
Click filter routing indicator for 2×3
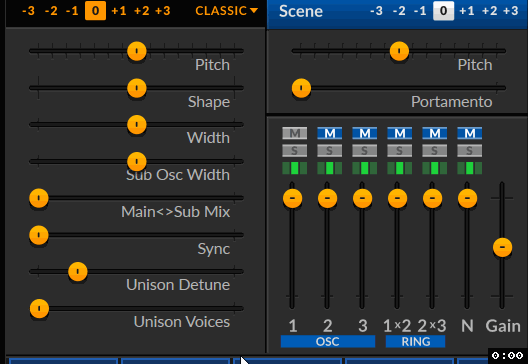point(435,168)
